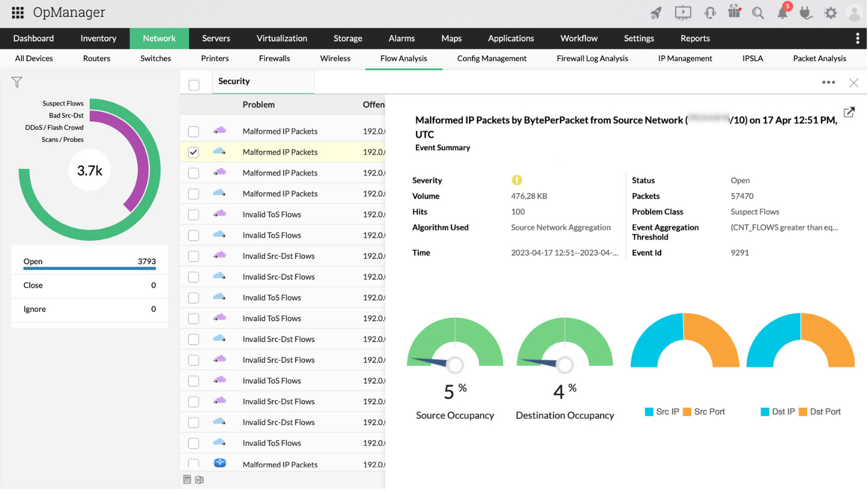Click the Src IP blue legend swatch
The image size is (868, 491).
[649, 412]
